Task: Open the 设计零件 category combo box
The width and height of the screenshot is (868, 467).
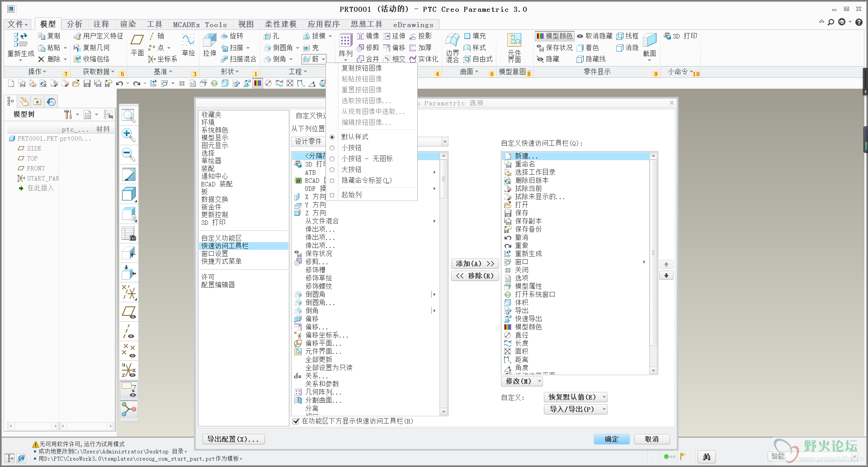Action: click(x=369, y=142)
